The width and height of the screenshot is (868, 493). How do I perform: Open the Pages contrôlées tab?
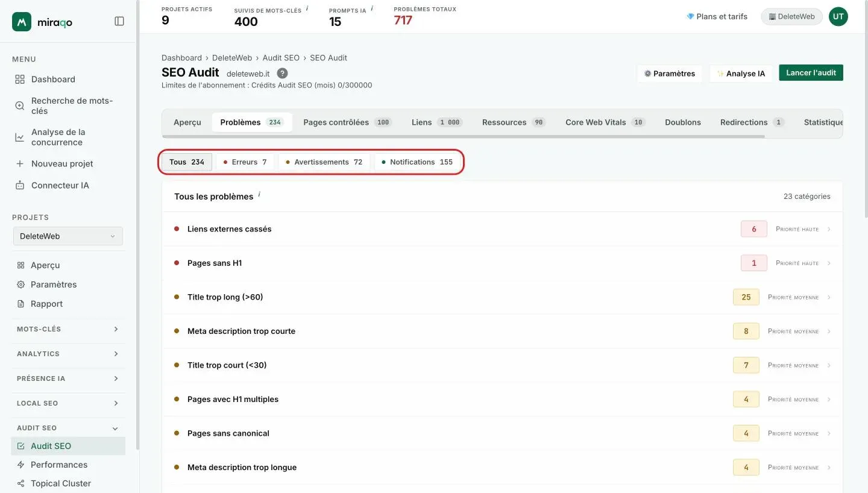(x=348, y=122)
